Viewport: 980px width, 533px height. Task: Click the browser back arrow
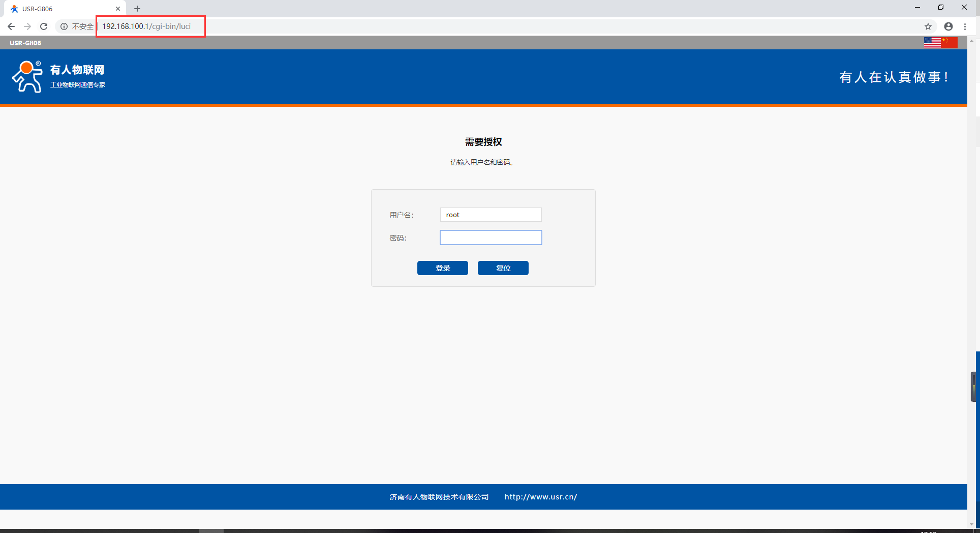[x=11, y=26]
